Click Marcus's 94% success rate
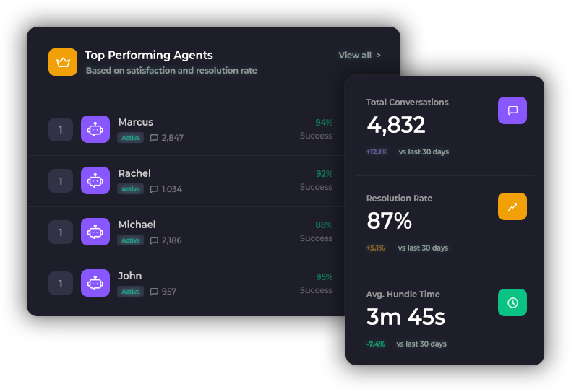This screenshot has width=571, height=392. pos(324,123)
